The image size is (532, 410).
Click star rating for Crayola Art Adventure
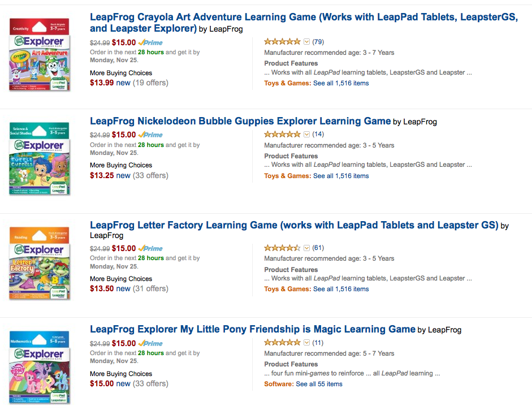tap(282, 42)
